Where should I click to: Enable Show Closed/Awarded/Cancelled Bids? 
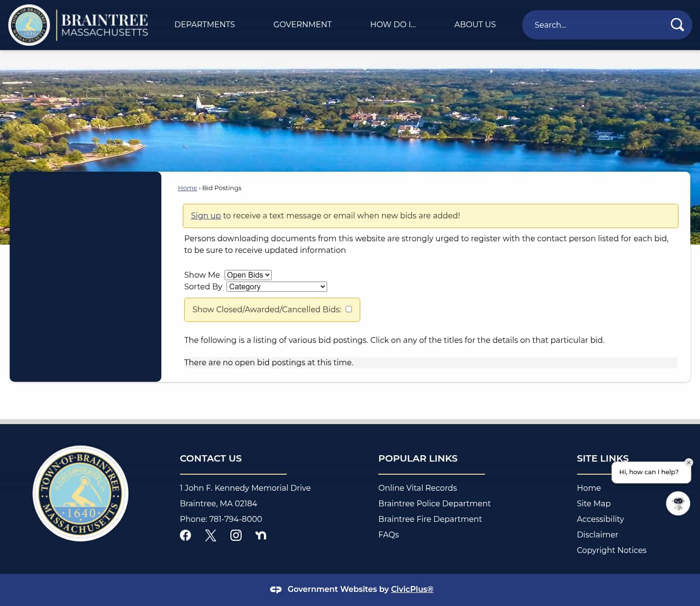pyautogui.click(x=349, y=309)
